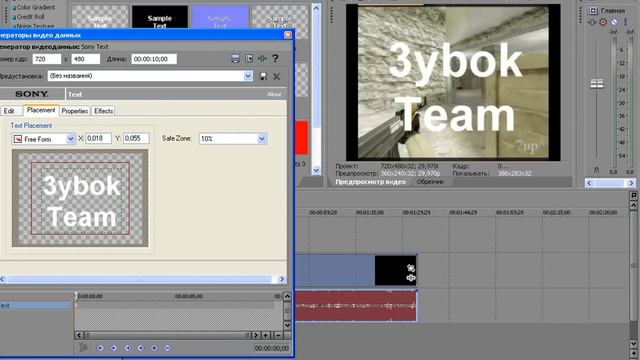This screenshot has width=640, height=360.
Task: Go to previous keyframe button
Action: [x=114, y=348]
